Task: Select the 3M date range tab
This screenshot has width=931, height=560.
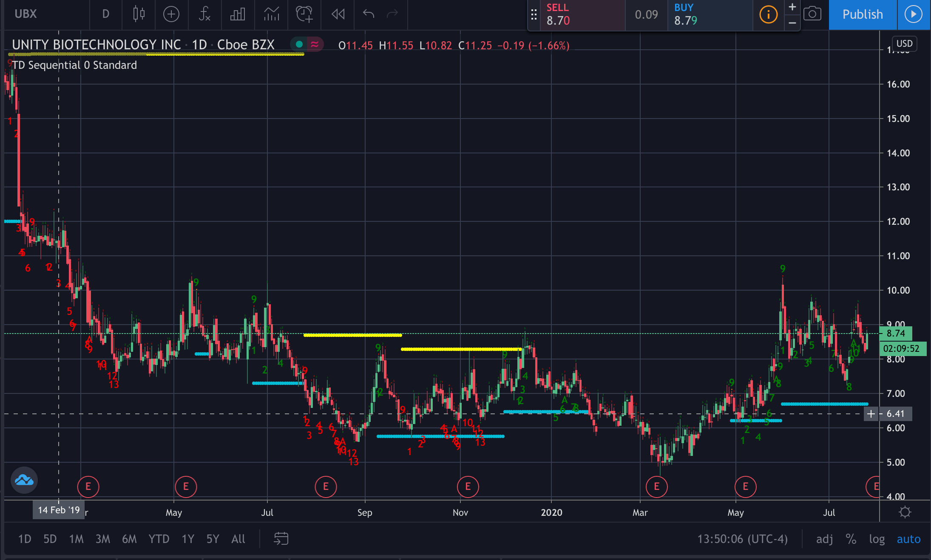Action: pos(102,539)
